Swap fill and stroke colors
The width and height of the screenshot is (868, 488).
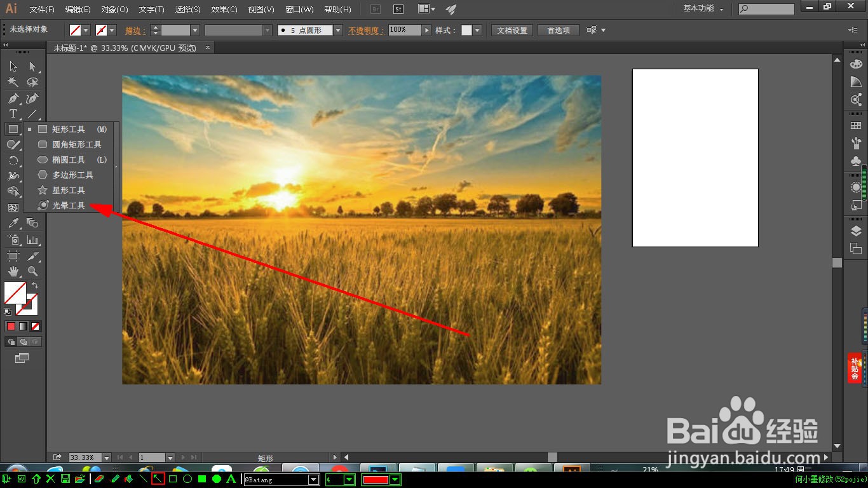pyautogui.click(x=35, y=286)
